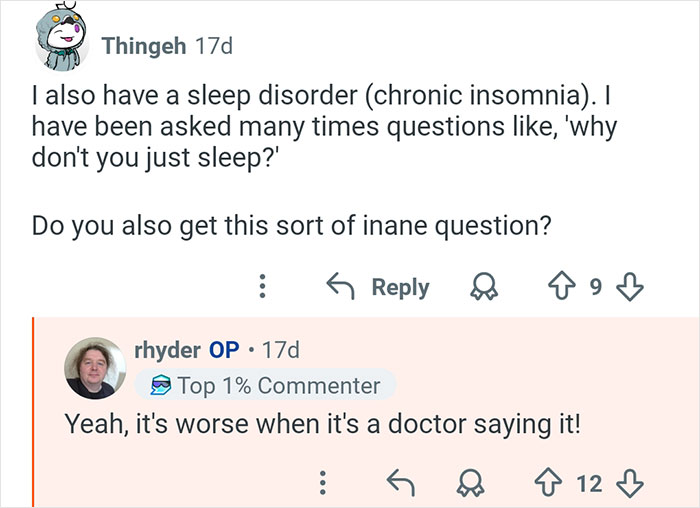The width and height of the screenshot is (700, 508).
Task: Open more options on rhyder's reply
Action: 323,484
